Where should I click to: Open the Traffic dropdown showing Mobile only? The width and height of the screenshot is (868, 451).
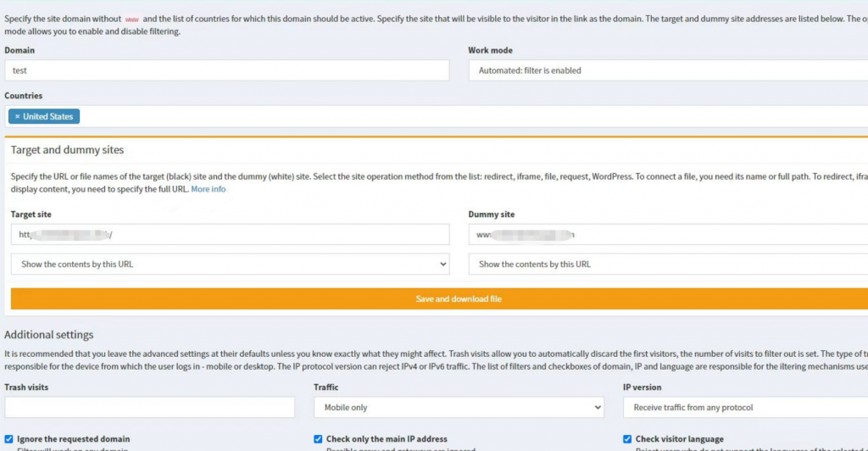click(x=459, y=408)
